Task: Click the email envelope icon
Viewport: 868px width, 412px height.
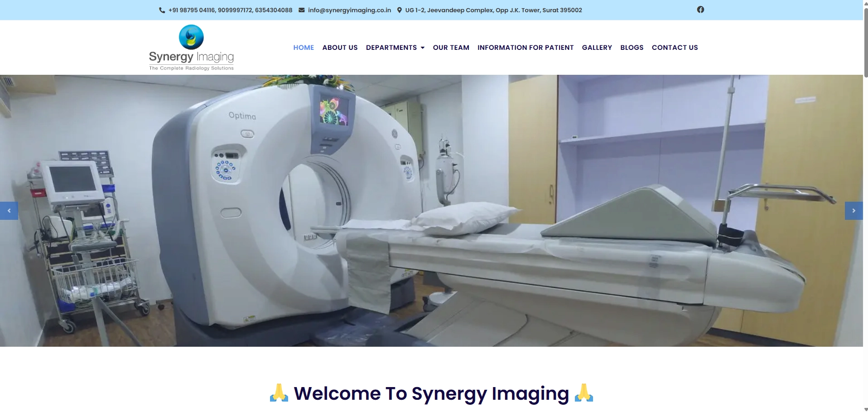Action: [302, 10]
